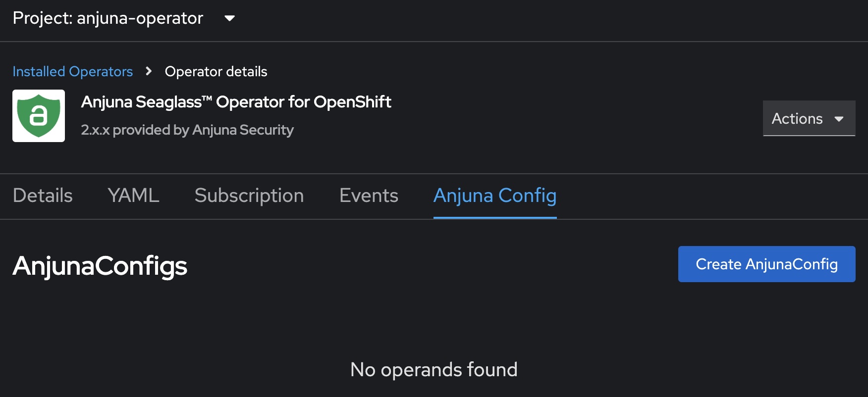Open the Subscription tab
868x397 pixels.
pos(249,196)
